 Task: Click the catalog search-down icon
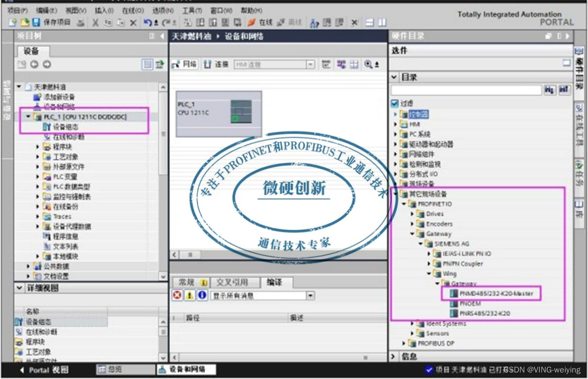tap(550, 90)
